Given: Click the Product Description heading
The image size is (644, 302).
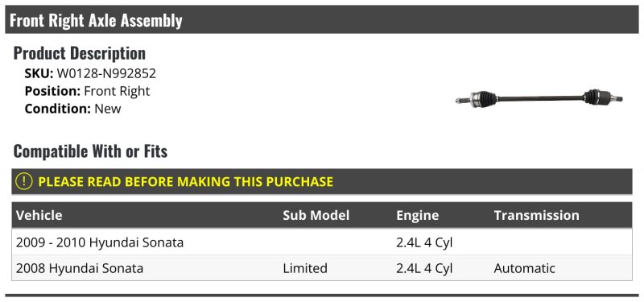Looking at the screenshot, I should click(79, 53).
